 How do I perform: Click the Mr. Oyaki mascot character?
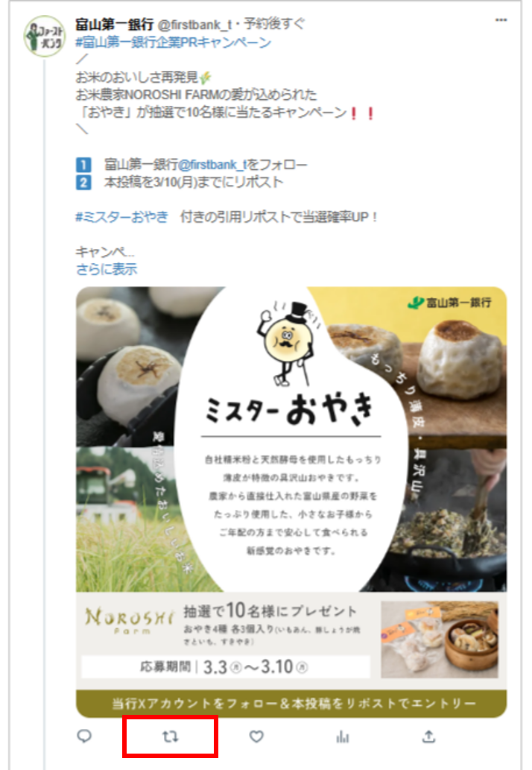tap(290, 344)
